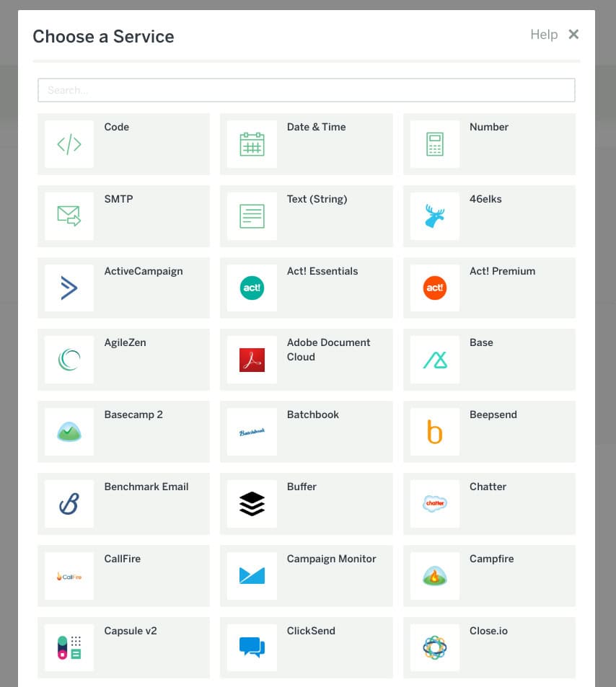Click the "46elks" label text
The width and height of the screenshot is (616, 687).
pyautogui.click(x=485, y=199)
